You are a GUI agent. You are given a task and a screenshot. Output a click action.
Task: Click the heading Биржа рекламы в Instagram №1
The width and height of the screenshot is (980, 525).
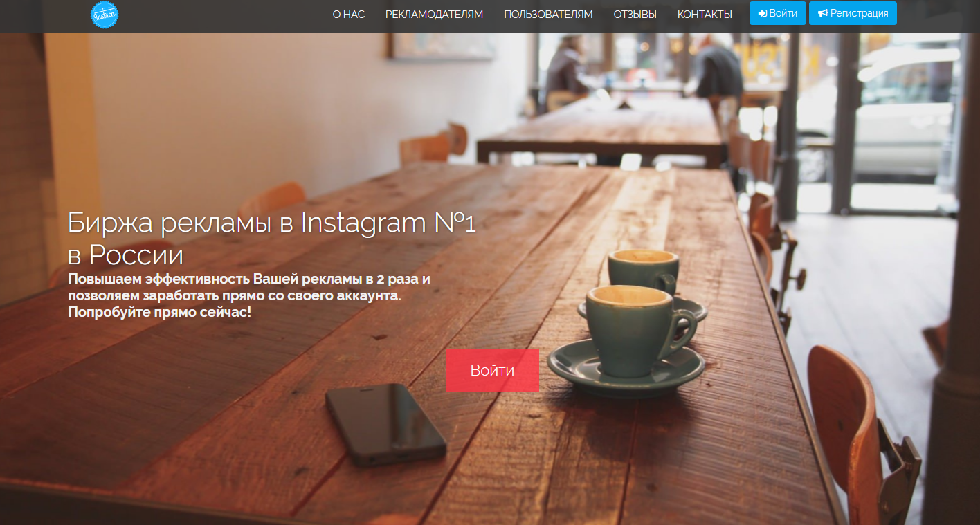pyautogui.click(x=272, y=223)
